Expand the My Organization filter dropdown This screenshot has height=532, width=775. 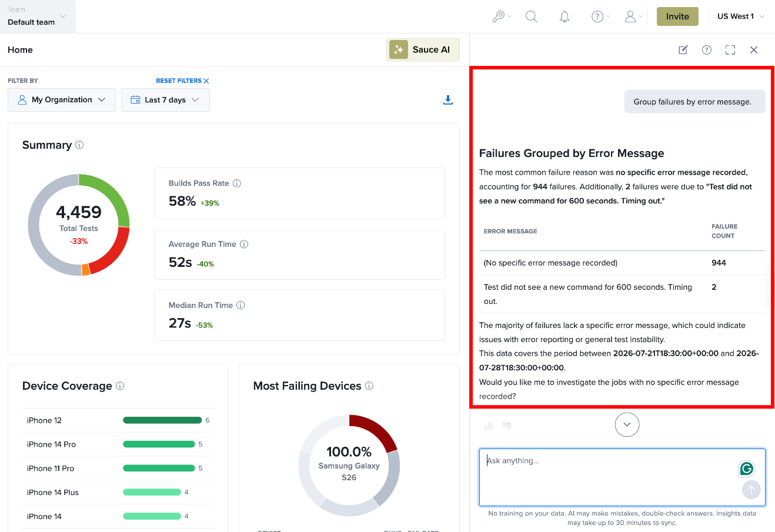pos(62,100)
